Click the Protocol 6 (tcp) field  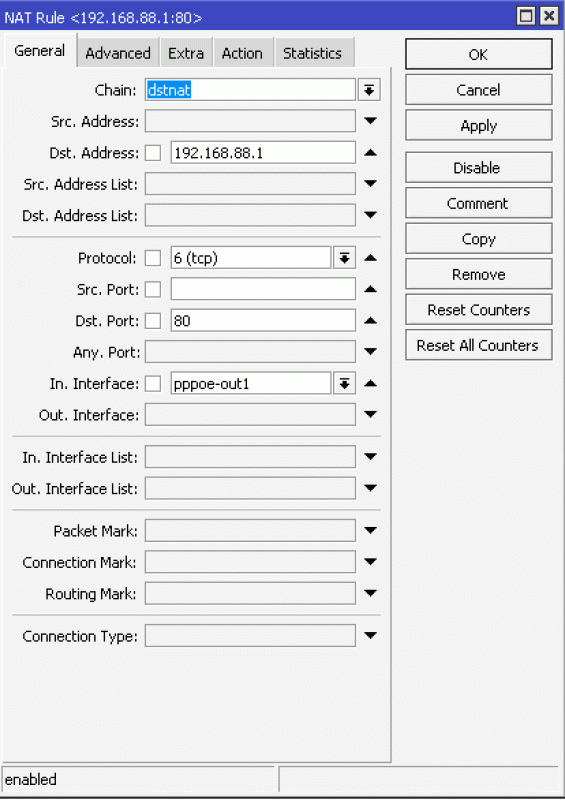pos(251,258)
